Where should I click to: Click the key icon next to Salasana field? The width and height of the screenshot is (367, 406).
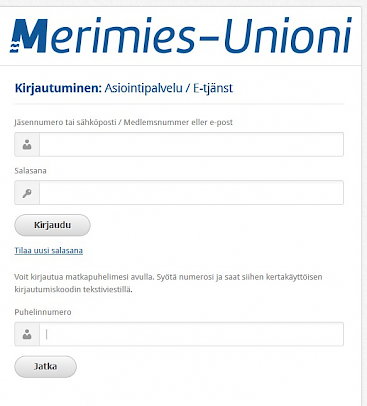pos(27,193)
